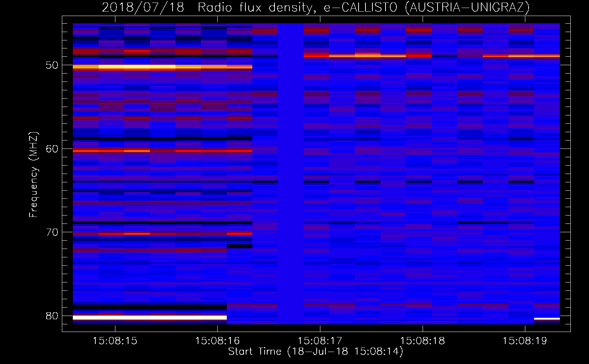This screenshot has width=589, height=364.
Task: Click the 80 frequency tick label
Action: 52,316
